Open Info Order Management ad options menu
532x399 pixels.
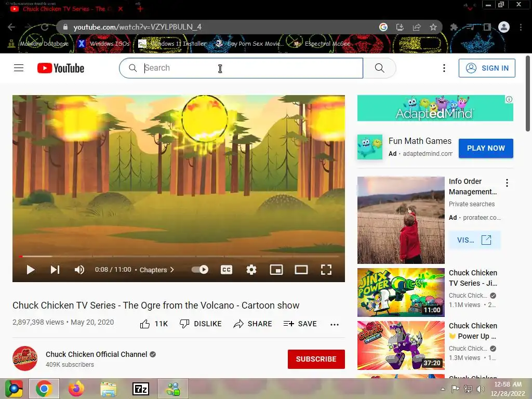(x=507, y=183)
